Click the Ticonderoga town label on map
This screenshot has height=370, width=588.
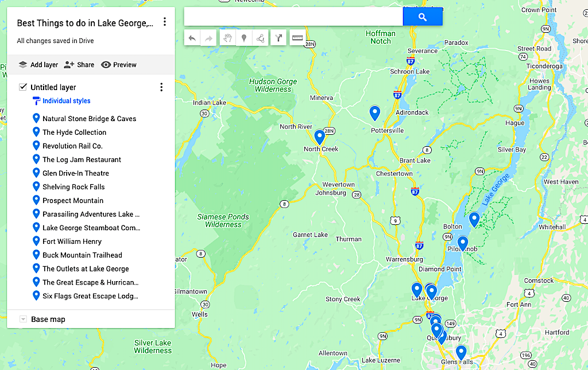pyautogui.click(x=544, y=67)
